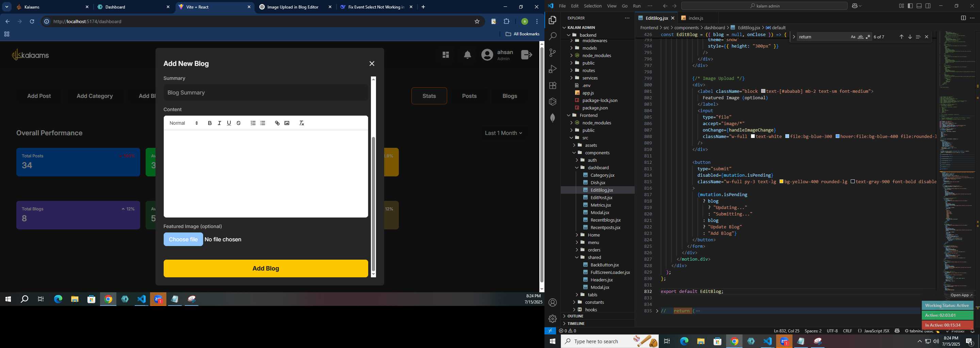
Task: Insert ordered list in content editor
Action: pyautogui.click(x=253, y=123)
